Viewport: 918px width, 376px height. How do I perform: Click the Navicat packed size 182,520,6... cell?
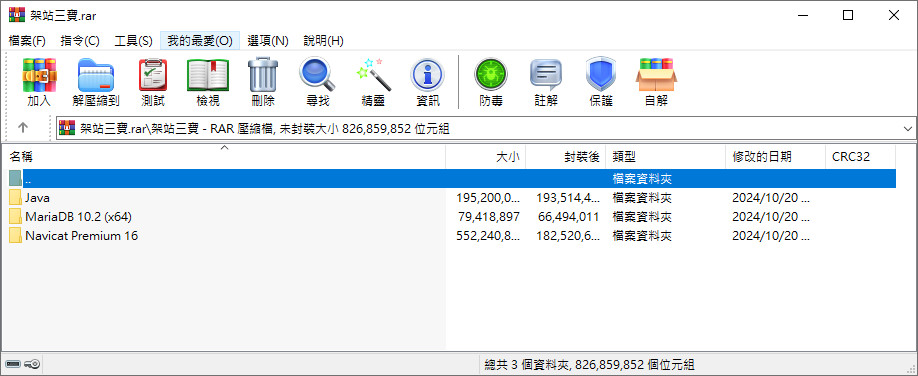(567, 236)
